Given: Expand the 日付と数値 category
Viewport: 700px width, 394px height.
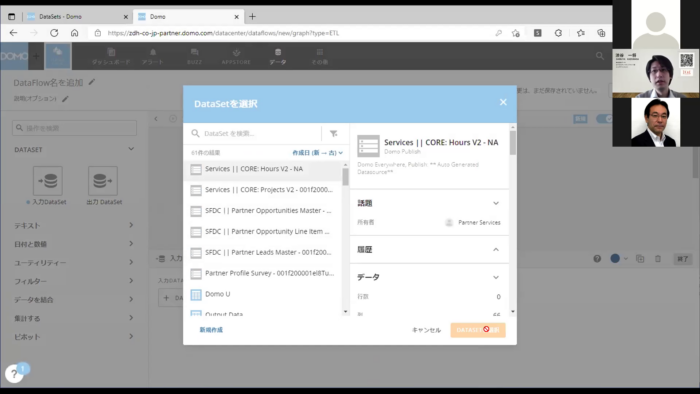Looking at the screenshot, I should point(74,244).
